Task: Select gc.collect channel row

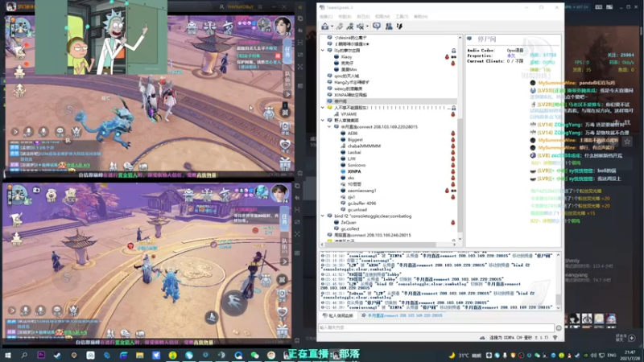Action: click(350, 228)
